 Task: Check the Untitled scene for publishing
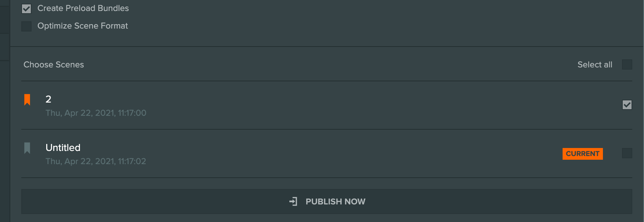[x=627, y=153]
